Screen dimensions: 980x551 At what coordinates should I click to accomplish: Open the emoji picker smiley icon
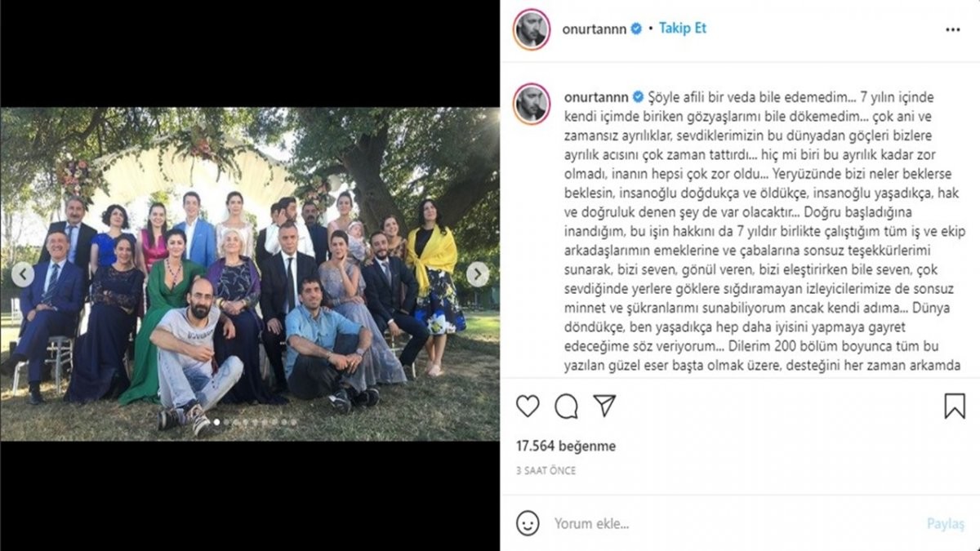(528, 523)
